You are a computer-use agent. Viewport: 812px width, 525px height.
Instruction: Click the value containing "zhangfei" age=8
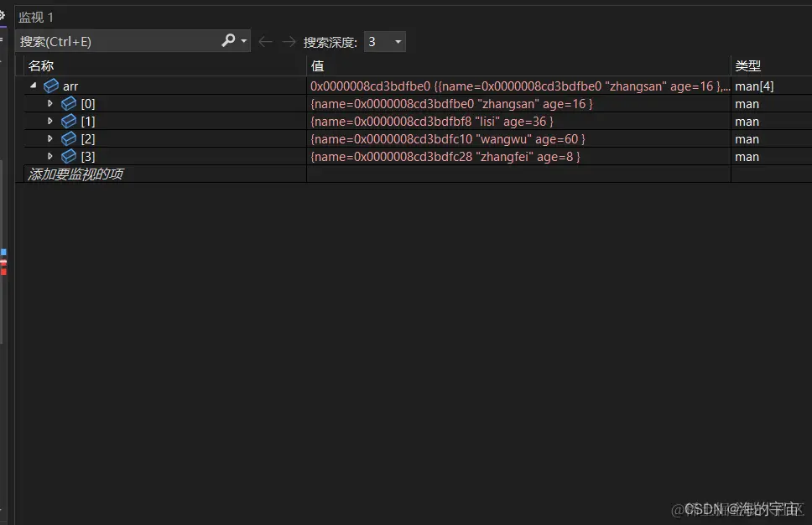tap(445, 157)
